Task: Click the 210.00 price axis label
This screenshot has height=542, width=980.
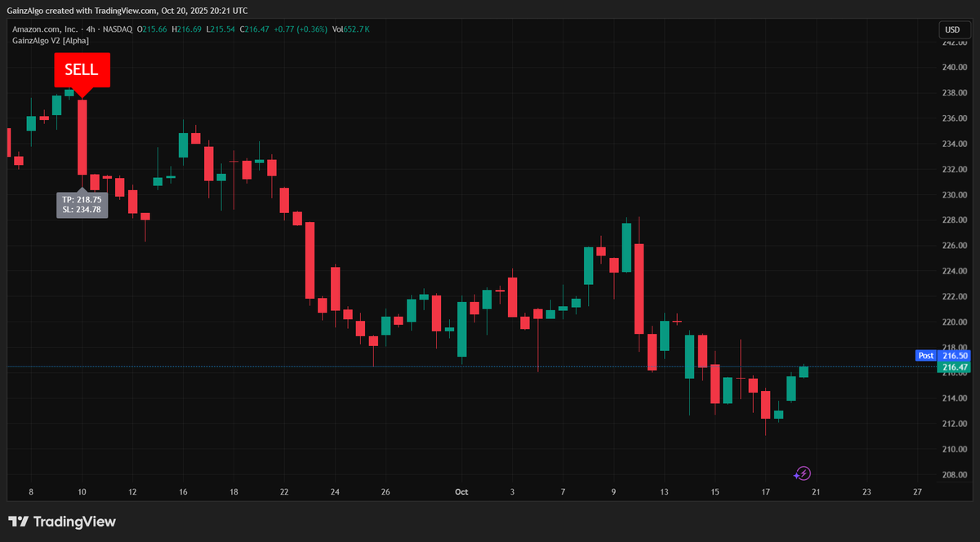Action: tap(955, 450)
